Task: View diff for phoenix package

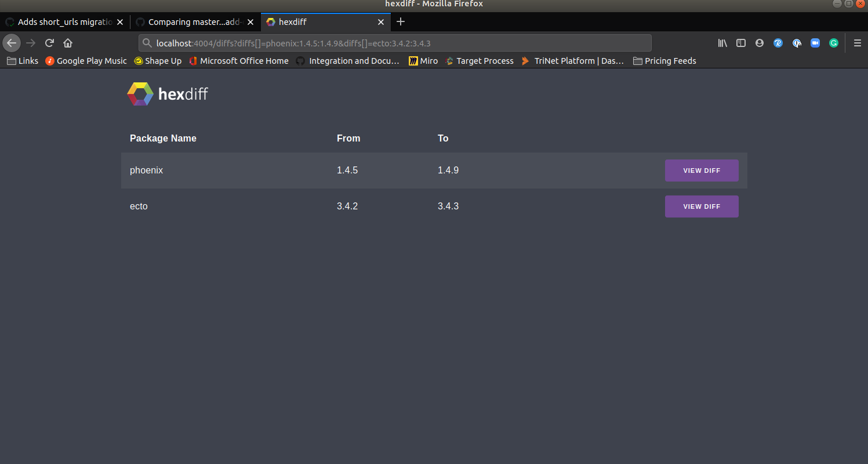Action: point(702,171)
